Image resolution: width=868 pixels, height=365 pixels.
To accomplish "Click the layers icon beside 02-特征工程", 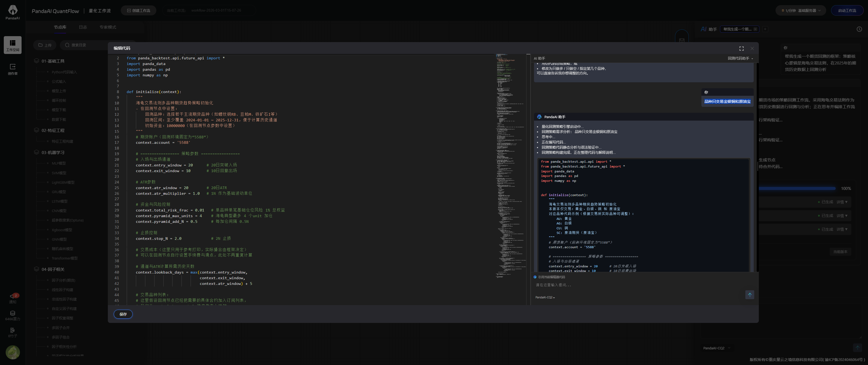I will 36,130.
